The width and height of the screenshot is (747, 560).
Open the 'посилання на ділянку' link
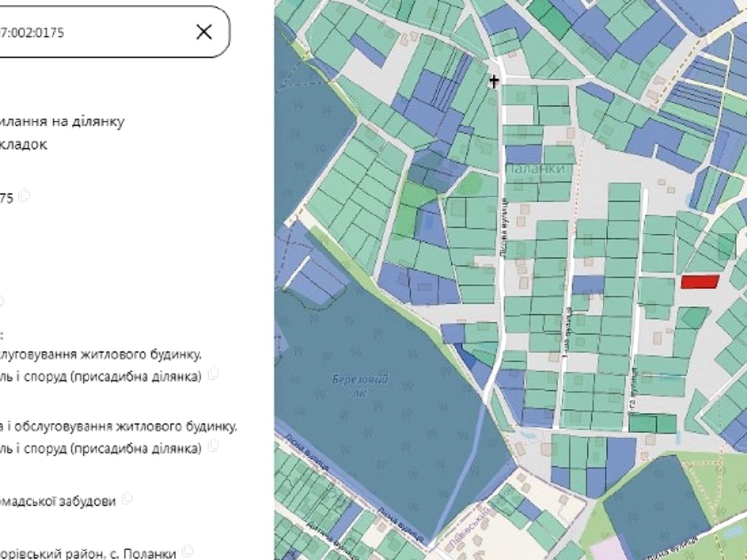coord(62,121)
